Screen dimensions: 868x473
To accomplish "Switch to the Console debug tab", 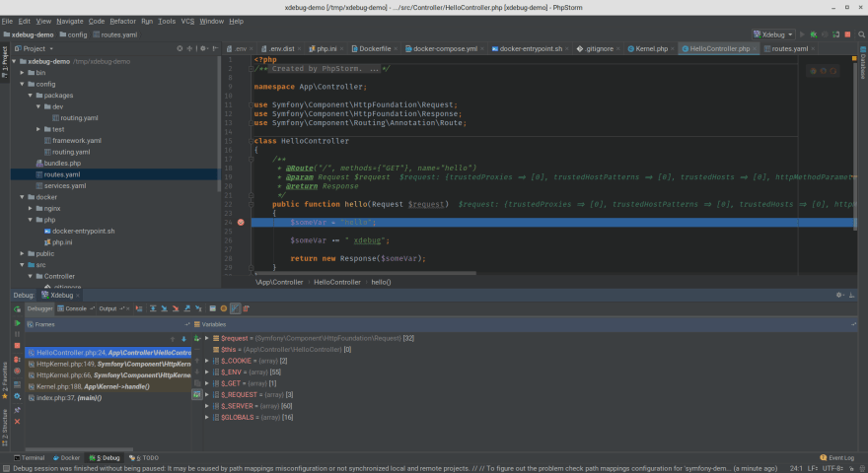I will [x=76, y=308].
